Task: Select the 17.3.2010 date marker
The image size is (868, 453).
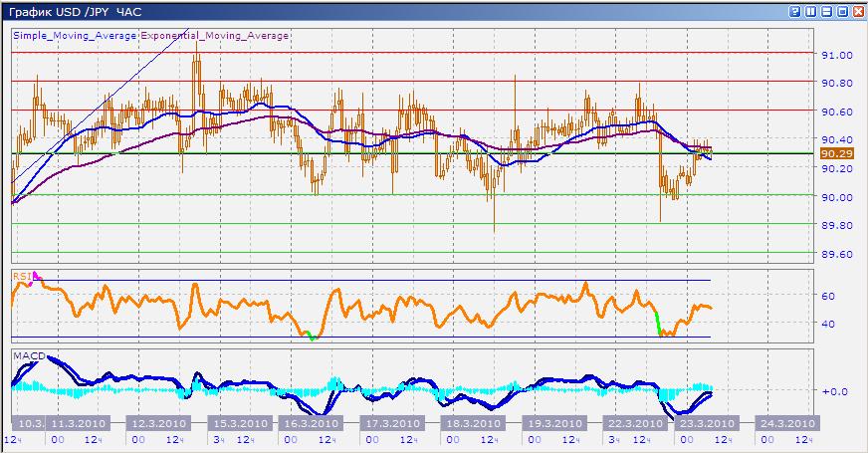Action: coord(392,424)
